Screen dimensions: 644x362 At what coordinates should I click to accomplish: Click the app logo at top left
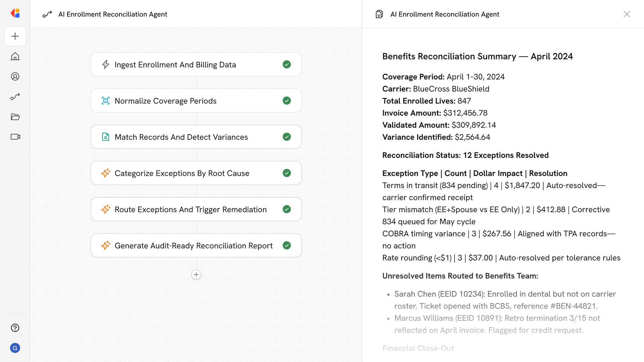15,13
